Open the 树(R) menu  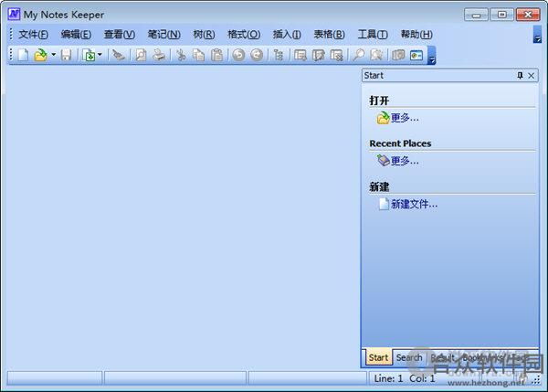tap(204, 35)
